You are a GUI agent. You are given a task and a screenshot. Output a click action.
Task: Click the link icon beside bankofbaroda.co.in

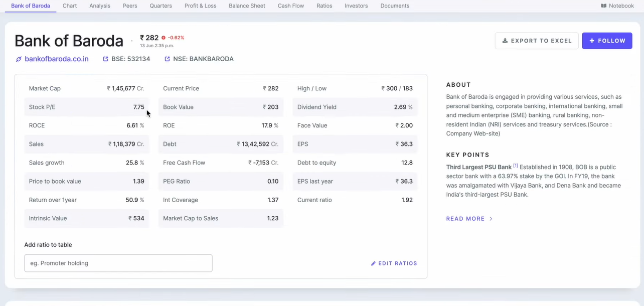tap(19, 59)
